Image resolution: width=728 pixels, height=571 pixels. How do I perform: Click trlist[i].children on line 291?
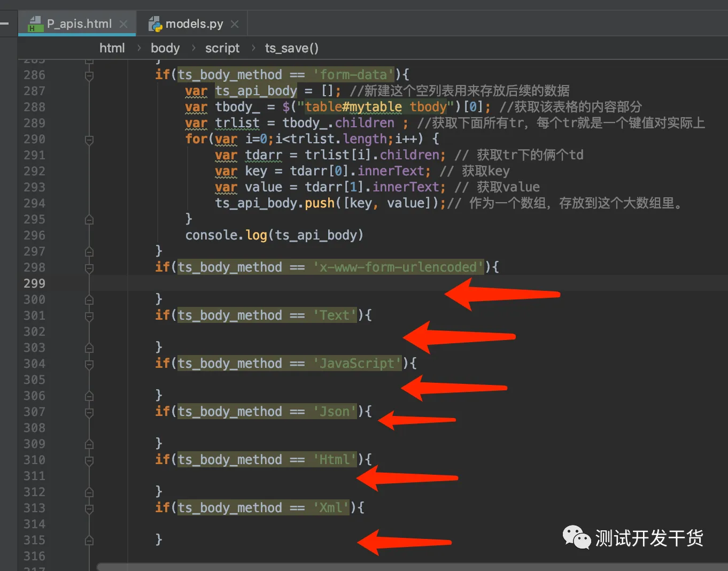(372, 155)
